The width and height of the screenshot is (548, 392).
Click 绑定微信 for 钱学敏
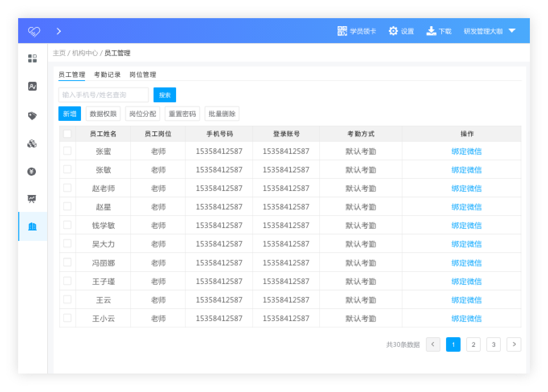pyautogui.click(x=467, y=226)
